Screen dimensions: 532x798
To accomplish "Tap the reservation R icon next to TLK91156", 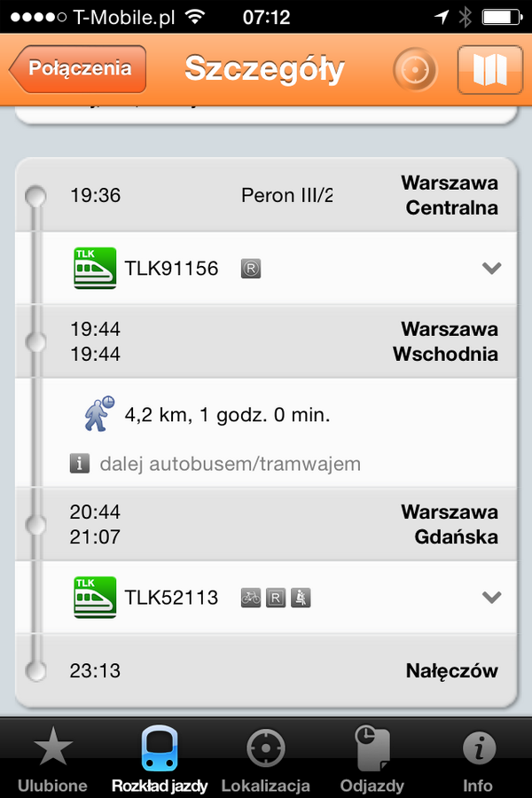I will point(250,268).
